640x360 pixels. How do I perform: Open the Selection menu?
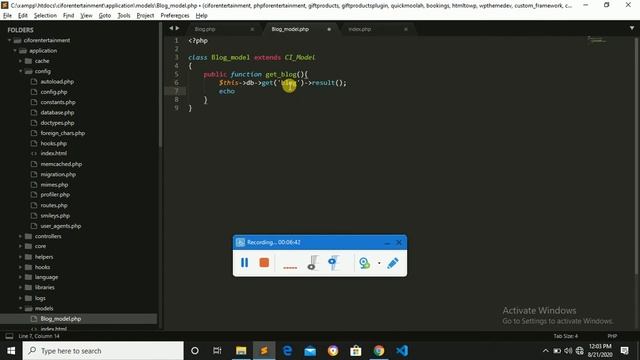coord(45,16)
